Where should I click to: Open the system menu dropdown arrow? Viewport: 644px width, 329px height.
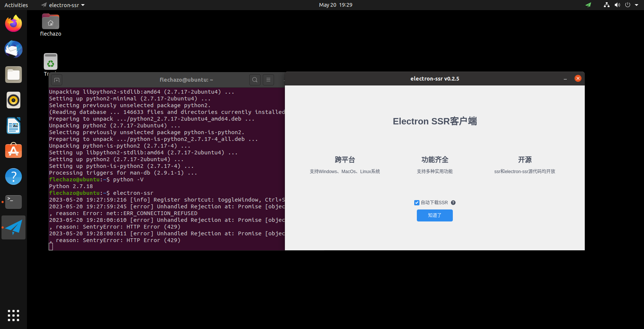[x=637, y=5]
